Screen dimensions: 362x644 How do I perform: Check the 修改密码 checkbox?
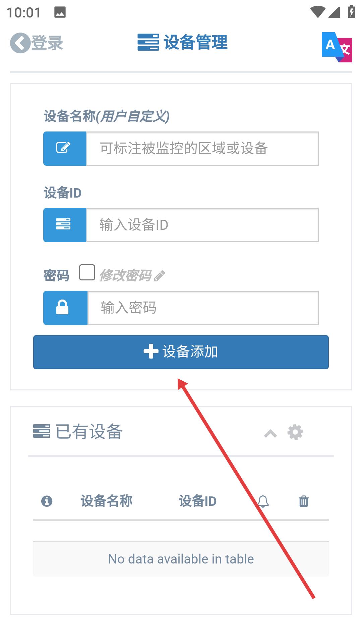tap(87, 272)
